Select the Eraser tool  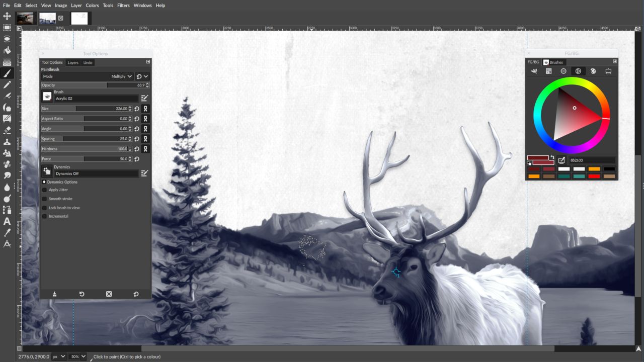coord(7,130)
